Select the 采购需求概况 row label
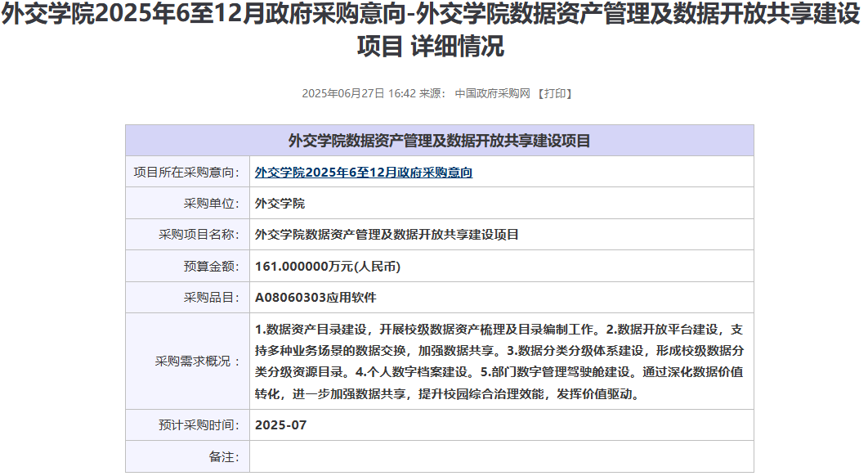This screenshot has width=868, height=476. (198, 361)
